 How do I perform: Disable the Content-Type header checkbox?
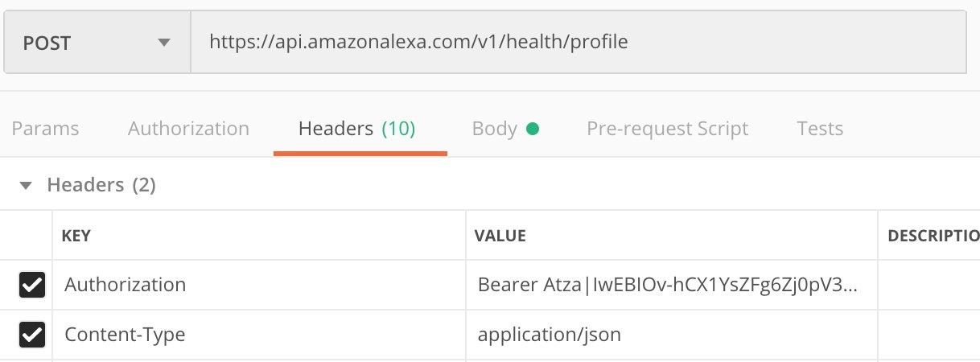coord(32,335)
